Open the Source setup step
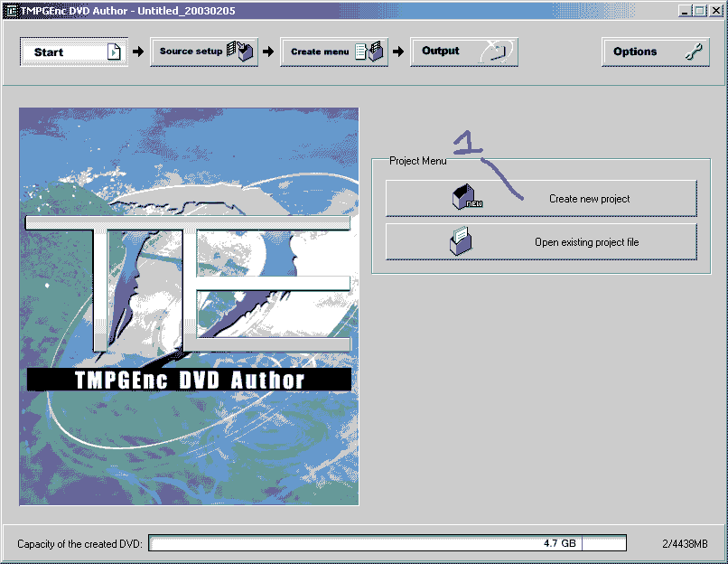The image size is (728, 564). (204, 52)
